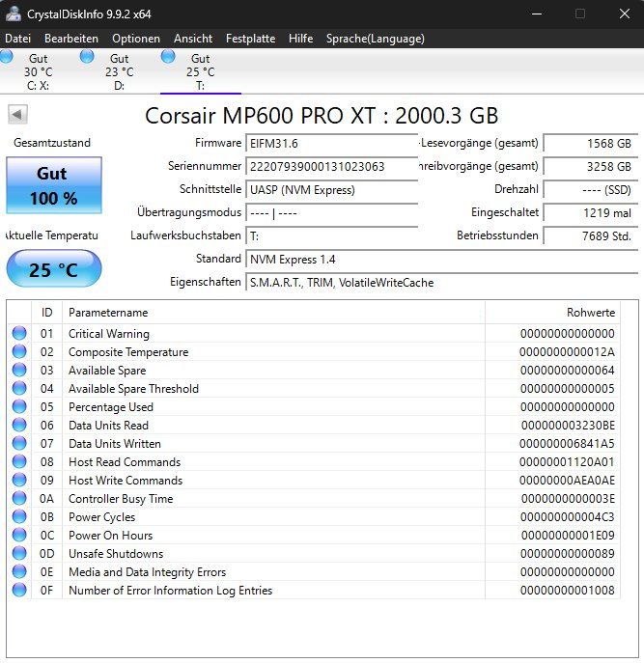Open the Hilfe menu
The height and width of the screenshot is (663, 644).
click(301, 39)
